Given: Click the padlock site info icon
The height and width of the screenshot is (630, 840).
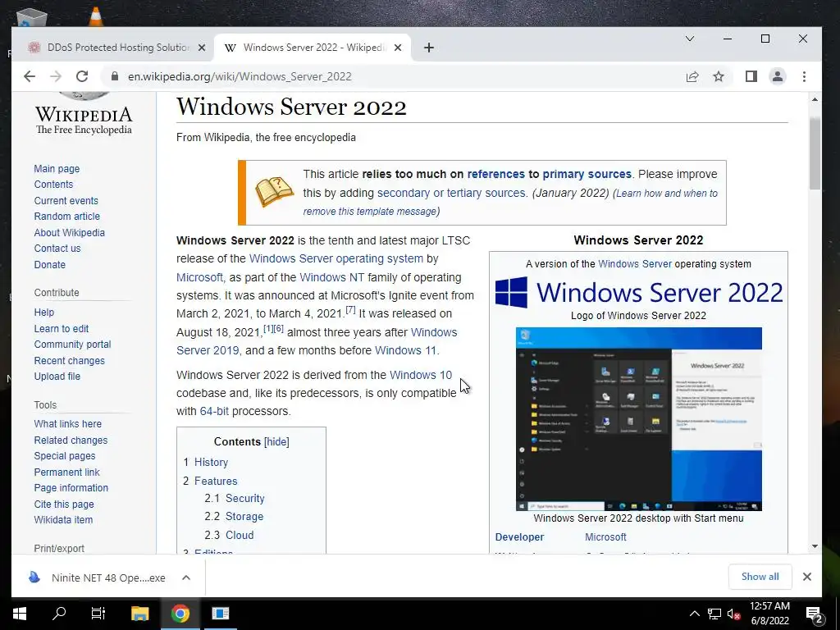Looking at the screenshot, I should coord(114,76).
